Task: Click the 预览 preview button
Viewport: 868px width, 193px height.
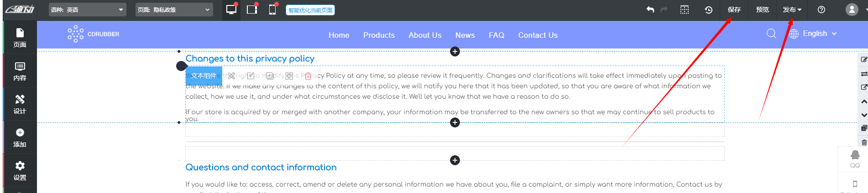Action: pos(762,10)
